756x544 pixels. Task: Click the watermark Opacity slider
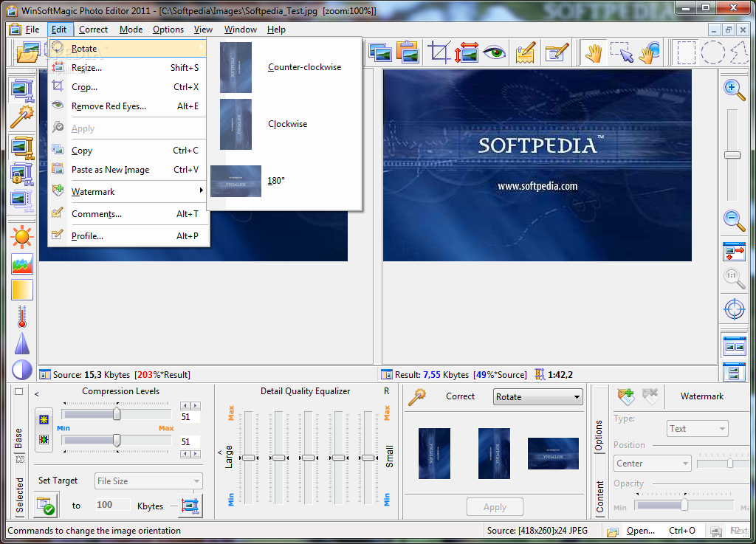[x=684, y=505]
